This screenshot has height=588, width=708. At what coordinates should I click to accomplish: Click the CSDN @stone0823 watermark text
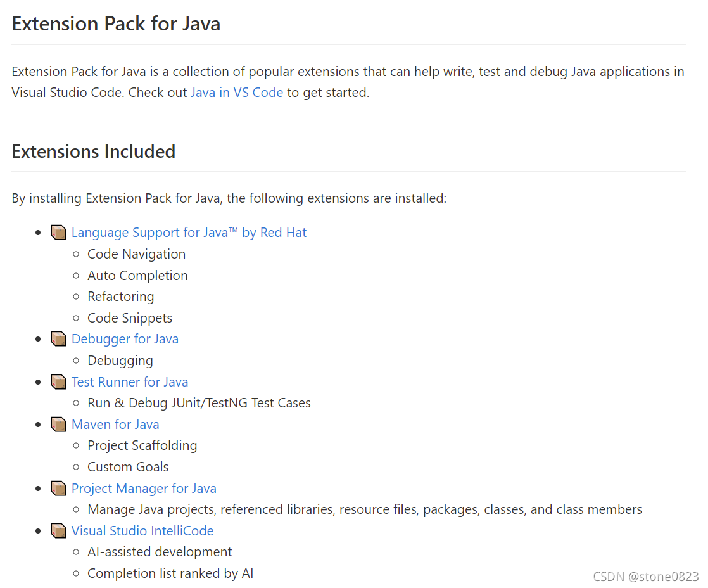click(645, 577)
